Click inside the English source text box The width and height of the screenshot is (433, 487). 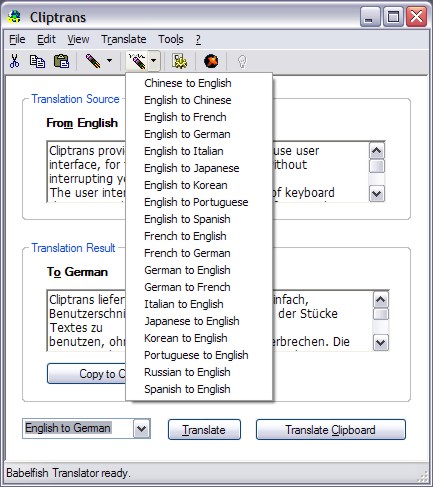tap(86, 172)
